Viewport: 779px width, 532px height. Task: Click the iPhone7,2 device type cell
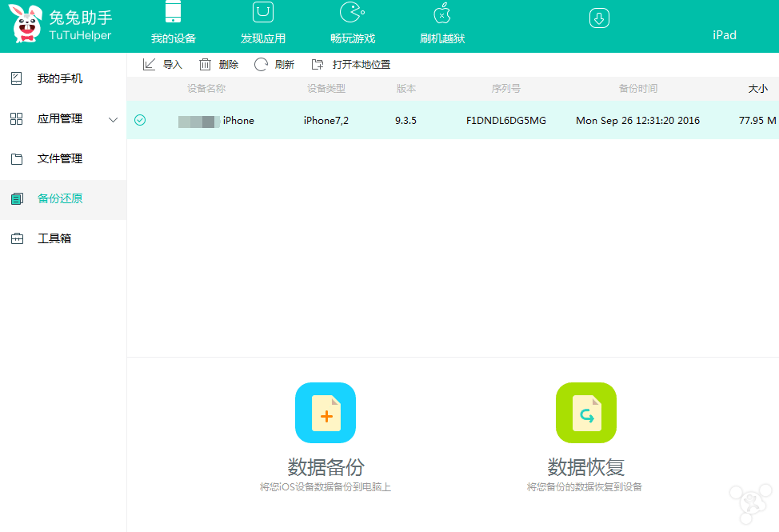point(326,121)
